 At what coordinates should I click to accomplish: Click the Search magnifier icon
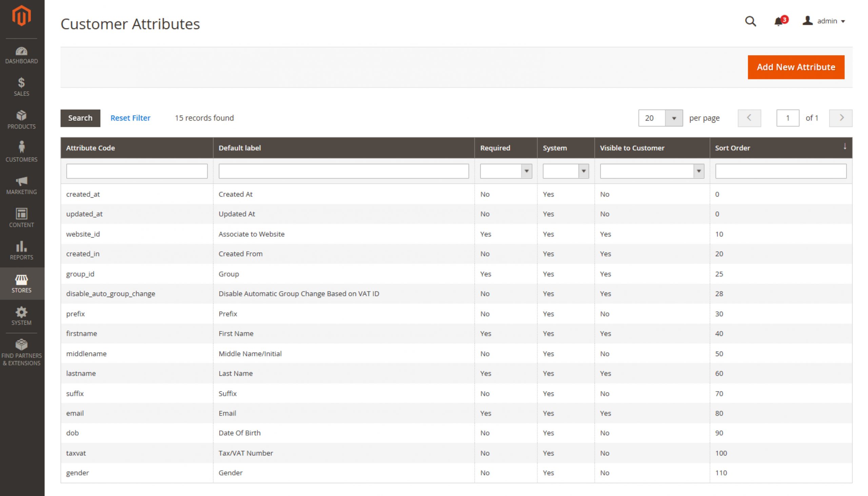click(x=751, y=21)
